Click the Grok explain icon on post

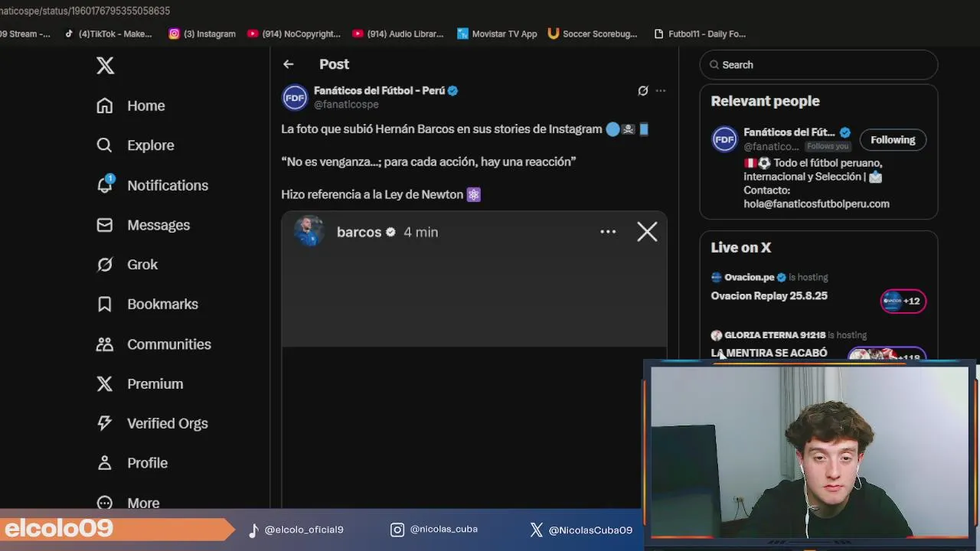click(643, 90)
